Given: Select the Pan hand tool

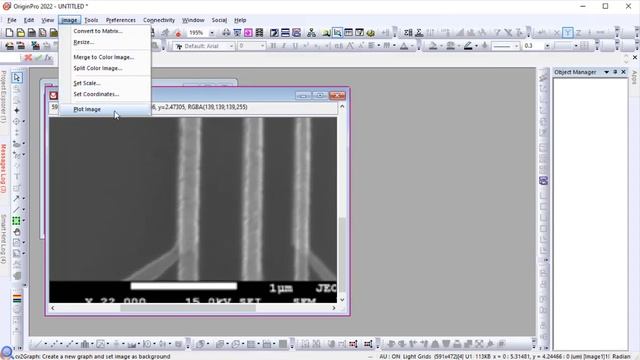Looking at the screenshot, I should point(17,232).
